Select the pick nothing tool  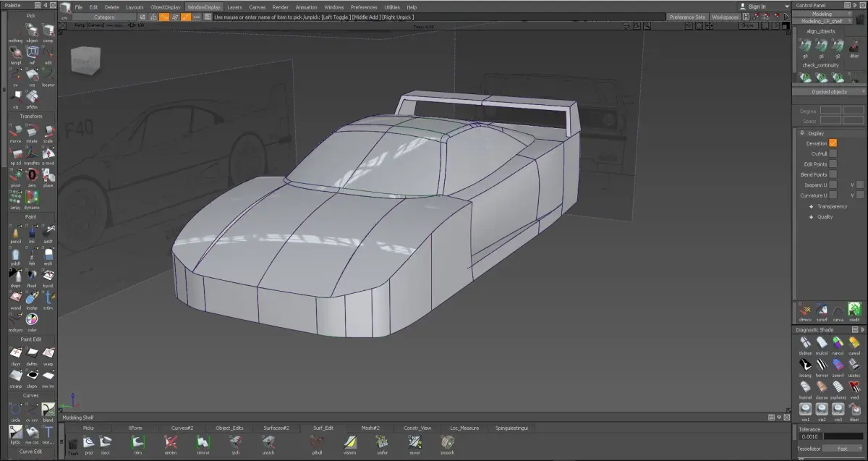tap(15, 32)
